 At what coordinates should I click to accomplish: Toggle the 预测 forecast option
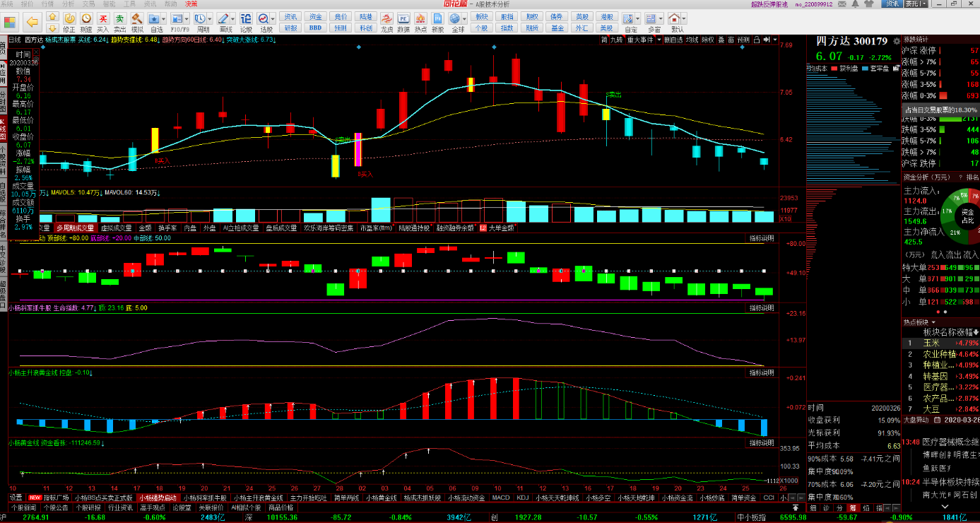point(743,40)
